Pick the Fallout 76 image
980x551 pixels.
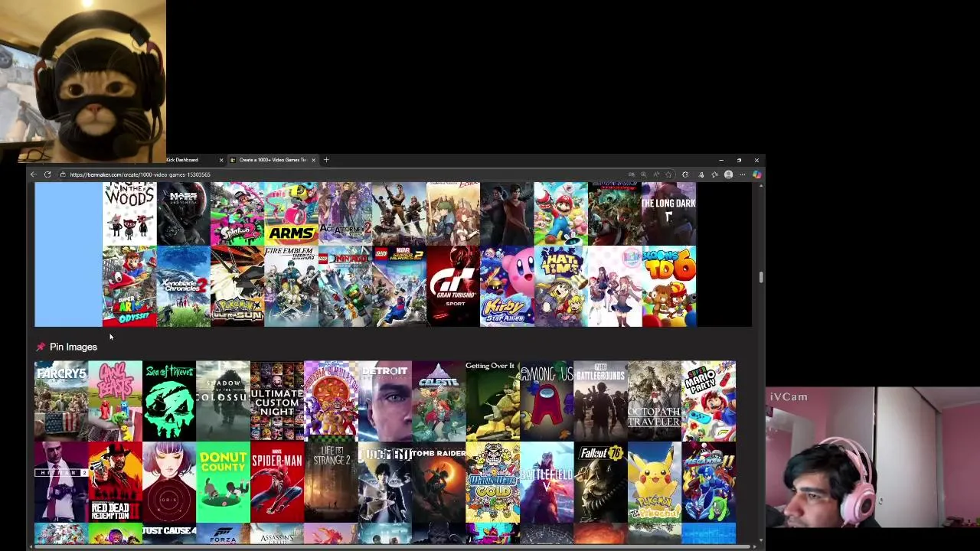[x=601, y=482]
